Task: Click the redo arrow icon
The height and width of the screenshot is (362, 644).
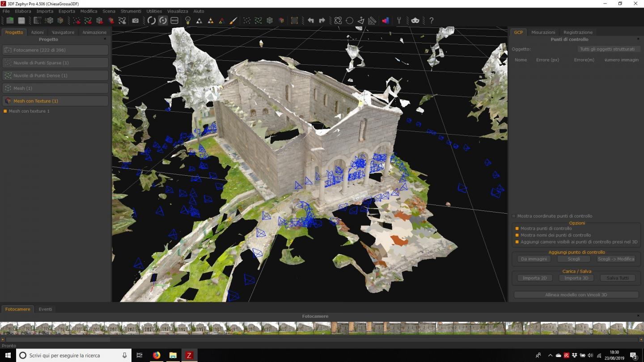Action: pos(322,21)
